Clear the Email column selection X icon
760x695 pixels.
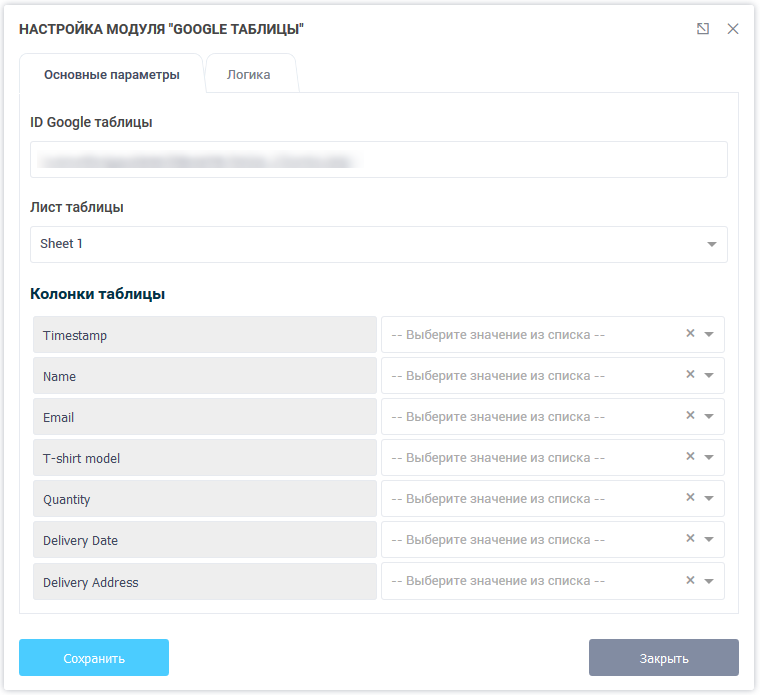[690, 416]
